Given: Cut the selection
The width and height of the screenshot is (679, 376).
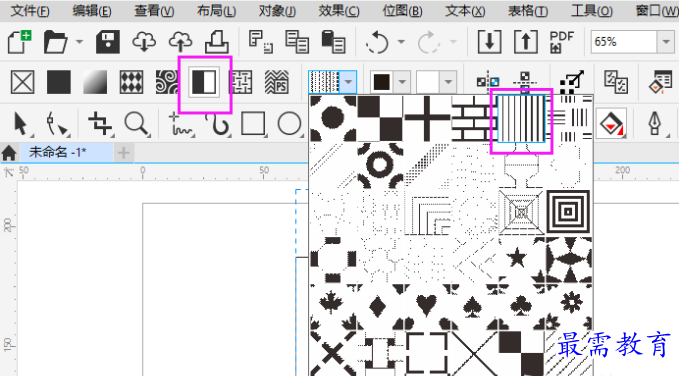Looking at the screenshot, I should click(261, 42).
